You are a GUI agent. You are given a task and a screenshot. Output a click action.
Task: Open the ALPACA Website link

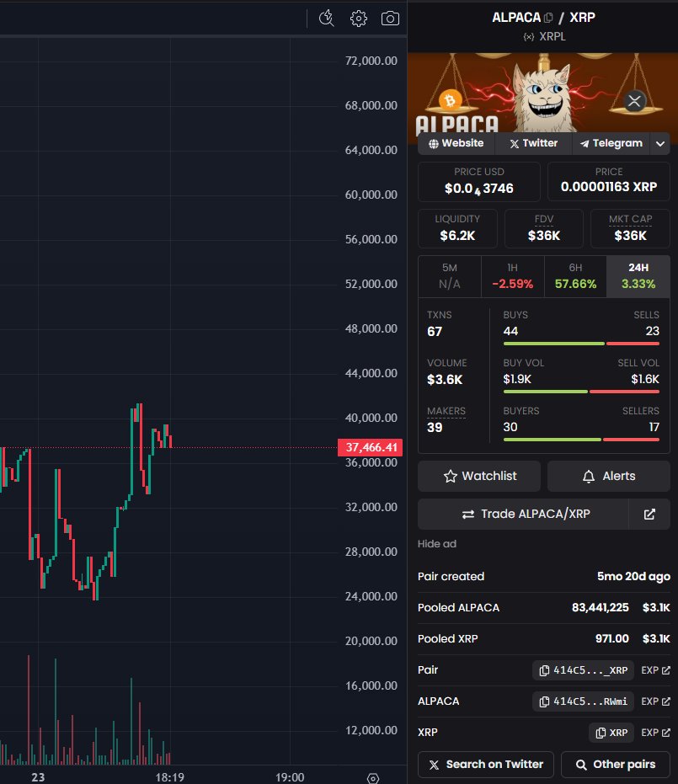[456, 143]
